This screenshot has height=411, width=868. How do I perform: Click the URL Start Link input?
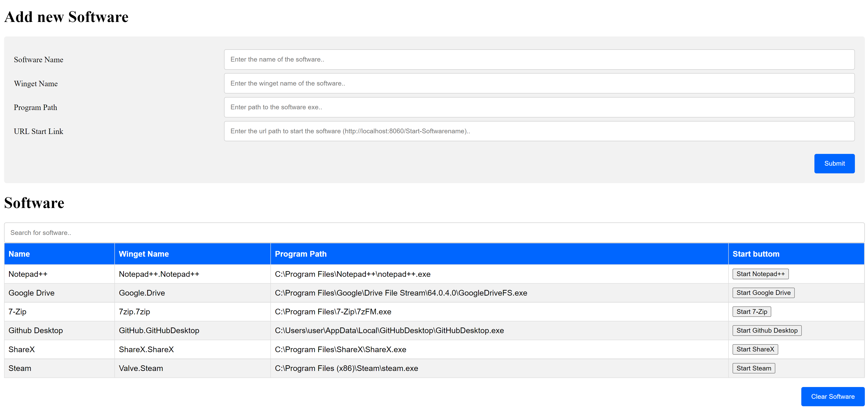click(x=539, y=131)
